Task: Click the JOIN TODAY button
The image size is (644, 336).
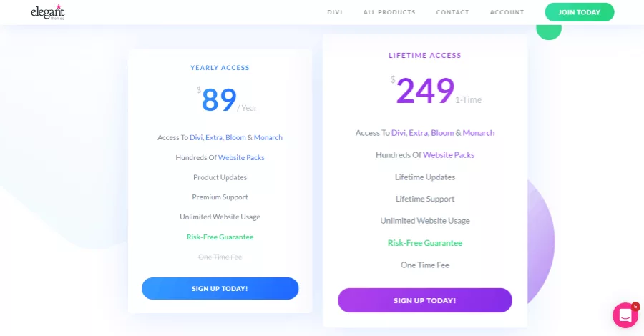Action: [x=580, y=12]
